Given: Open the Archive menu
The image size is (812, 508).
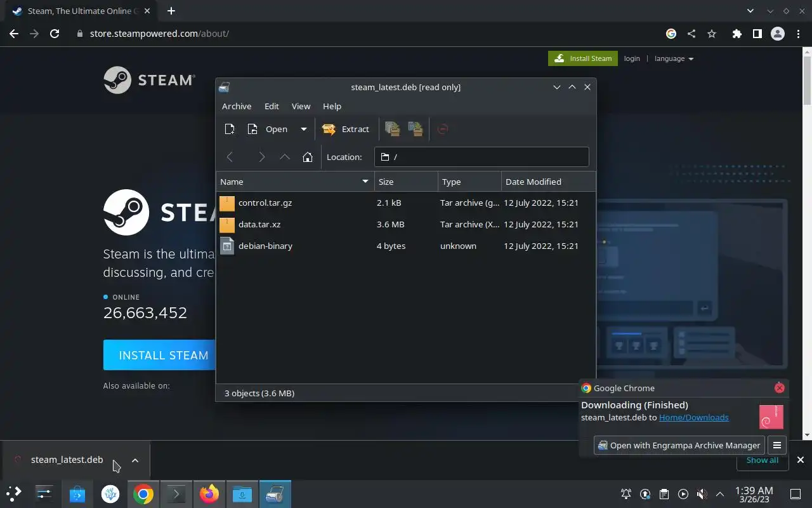Looking at the screenshot, I should point(237,106).
